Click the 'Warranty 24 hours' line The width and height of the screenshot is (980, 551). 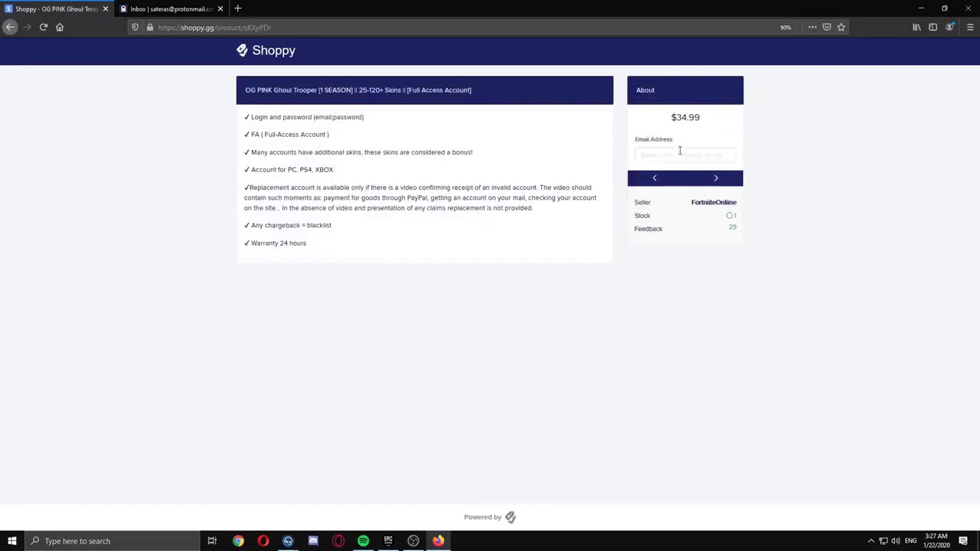click(275, 243)
